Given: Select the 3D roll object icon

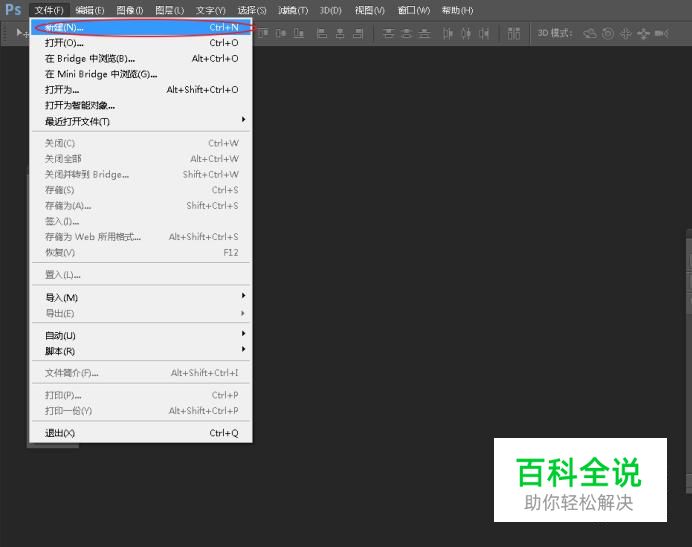Looking at the screenshot, I should tap(608, 33).
